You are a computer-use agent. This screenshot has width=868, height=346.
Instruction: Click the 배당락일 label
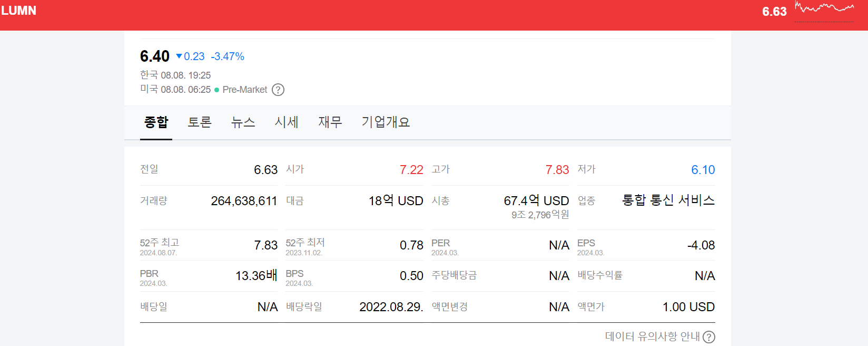coord(304,306)
